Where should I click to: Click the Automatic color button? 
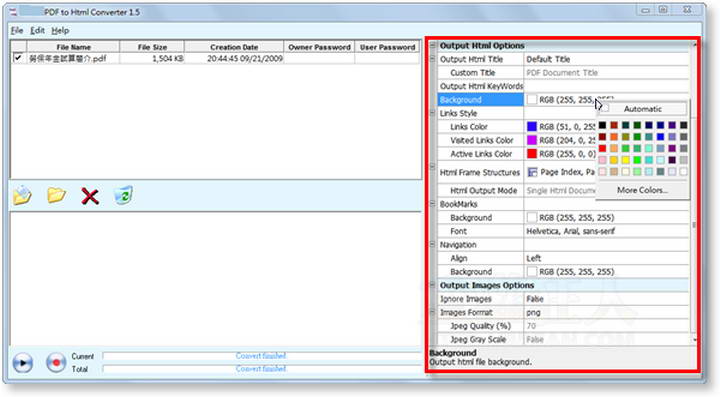(642, 109)
